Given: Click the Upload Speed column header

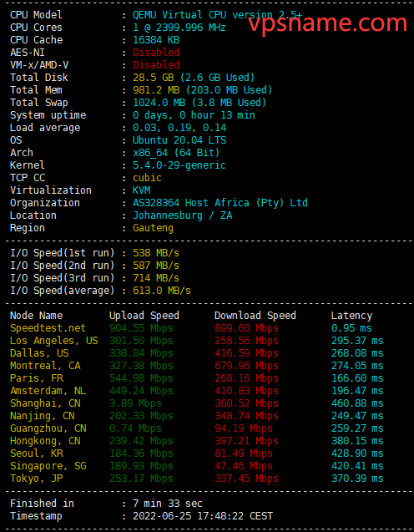Looking at the screenshot, I should tap(144, 316).
